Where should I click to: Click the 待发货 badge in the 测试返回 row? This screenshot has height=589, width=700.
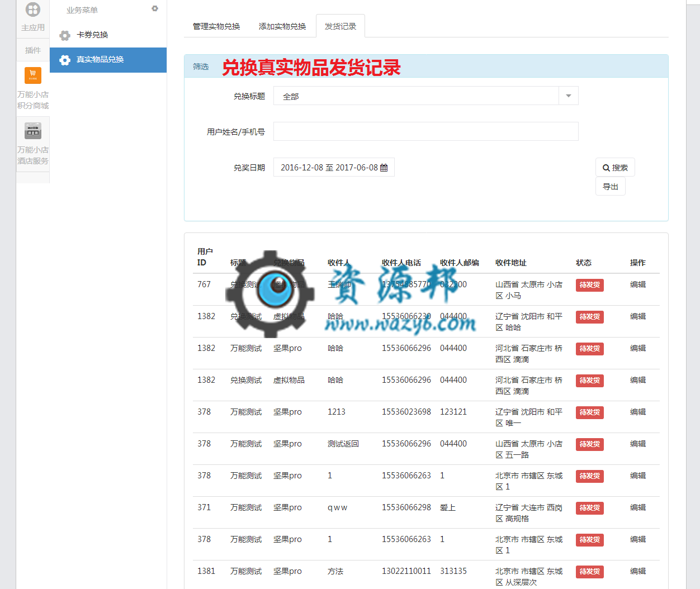590,444
